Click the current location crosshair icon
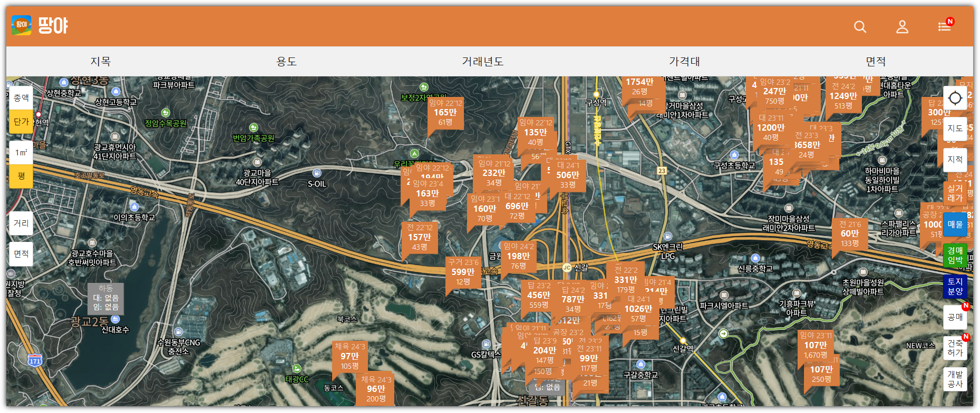Viewport: 980px width, 413px height. click(x=955, y=98)
